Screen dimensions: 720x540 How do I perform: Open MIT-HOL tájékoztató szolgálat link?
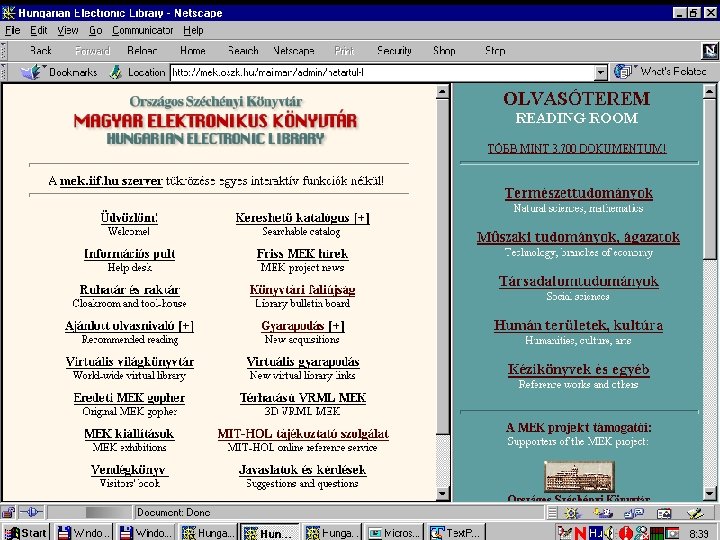pyautogui.click(x=303, y=434)
